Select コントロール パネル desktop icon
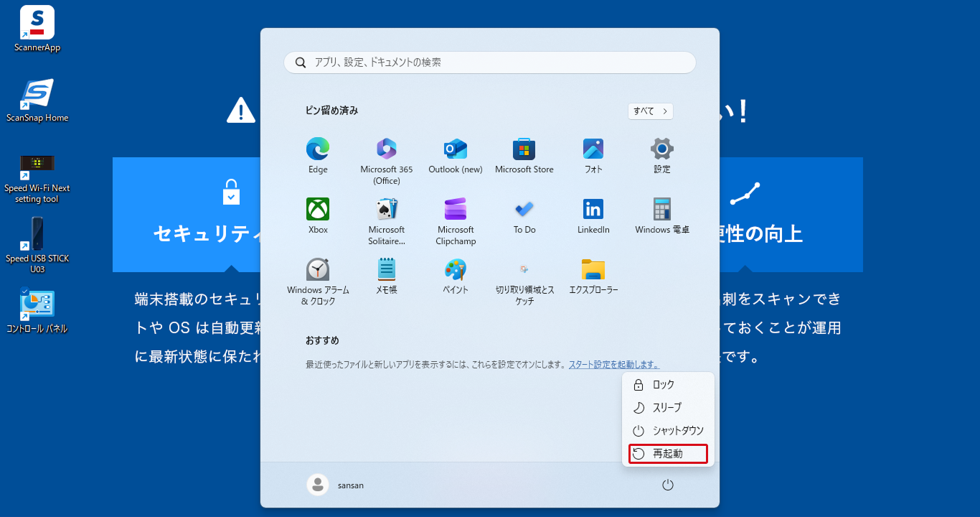This screenshot has width=980, height=517. click(37, 312)
